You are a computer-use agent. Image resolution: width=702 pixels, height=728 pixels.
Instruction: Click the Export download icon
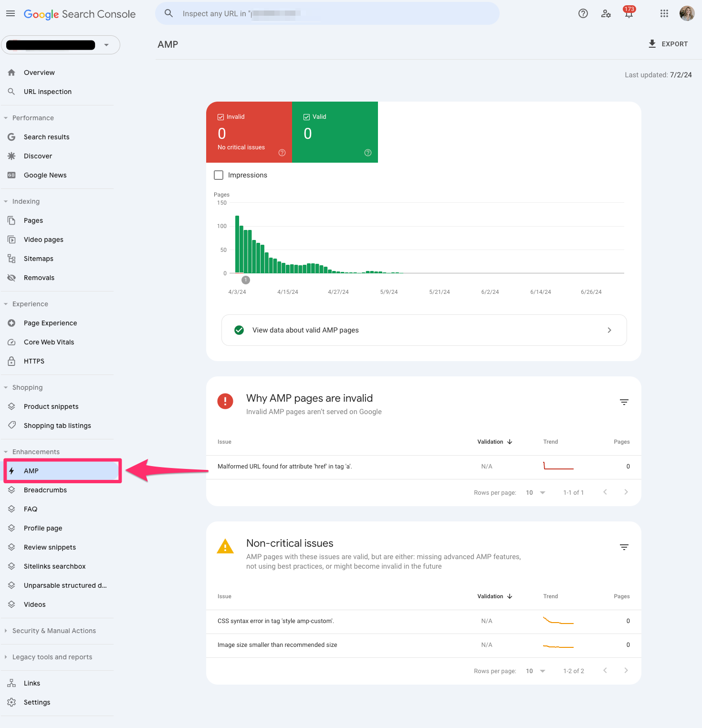click(652, 44)
